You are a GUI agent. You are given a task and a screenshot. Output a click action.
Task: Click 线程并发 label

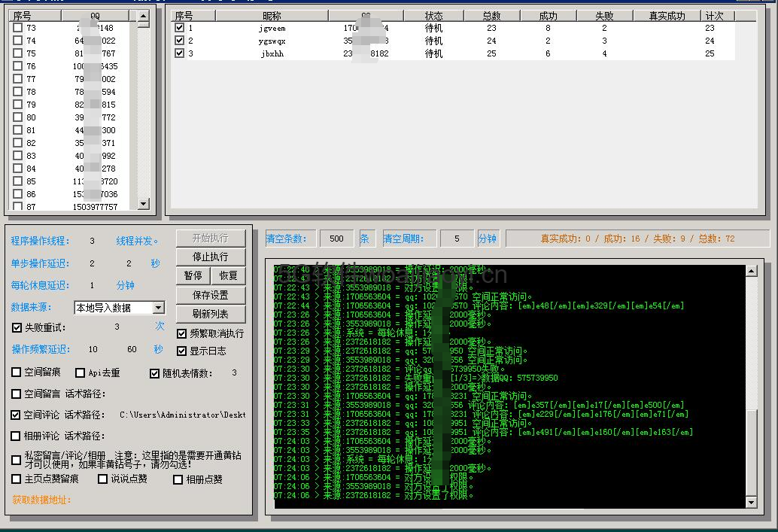[137, 241]
